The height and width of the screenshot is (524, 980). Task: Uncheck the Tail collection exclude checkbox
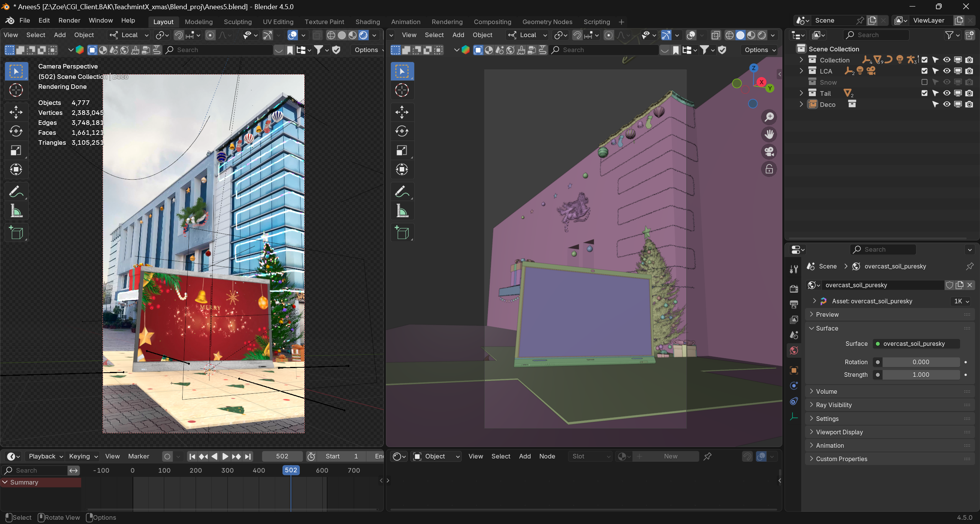coord(924,93)
